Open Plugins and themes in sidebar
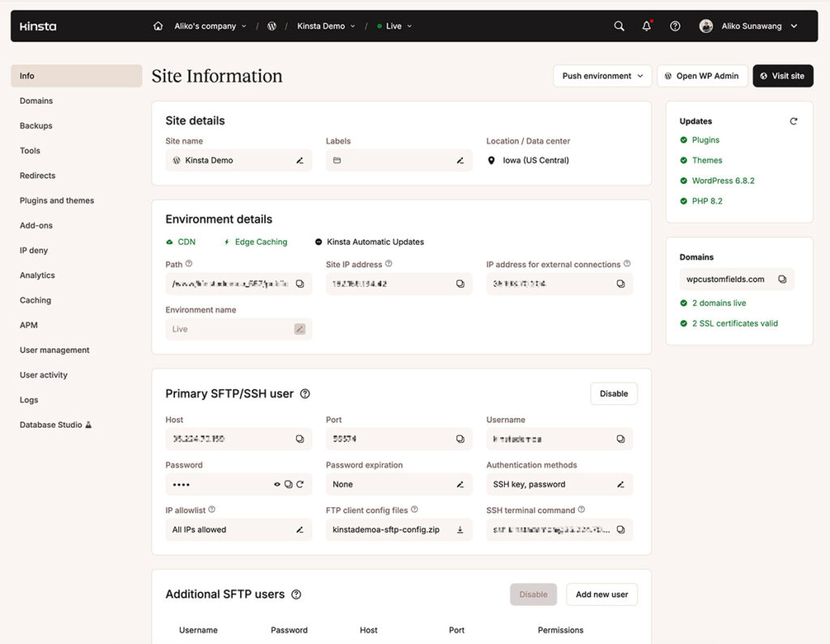 57,200
